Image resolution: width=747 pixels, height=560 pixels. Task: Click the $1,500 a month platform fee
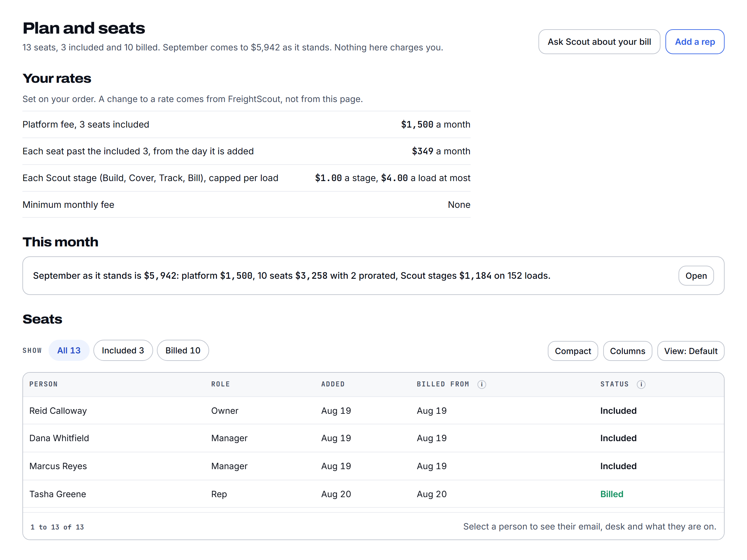click(x=435, y=124)
